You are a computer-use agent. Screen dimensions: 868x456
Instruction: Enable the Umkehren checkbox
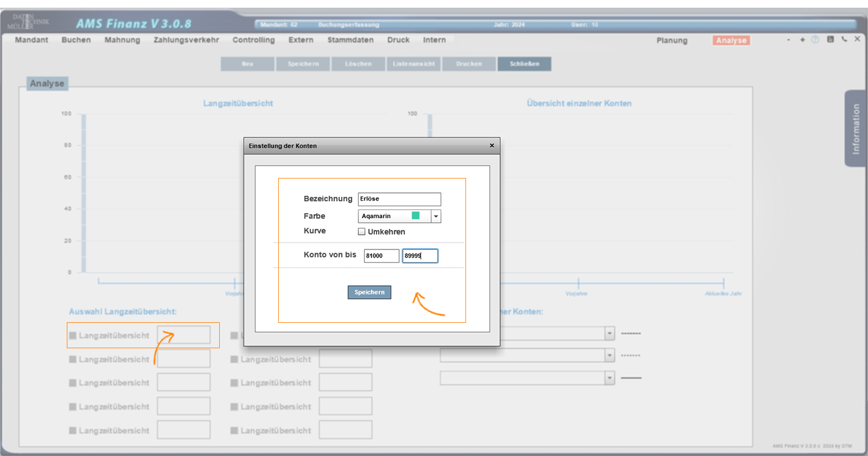point(362,232)
